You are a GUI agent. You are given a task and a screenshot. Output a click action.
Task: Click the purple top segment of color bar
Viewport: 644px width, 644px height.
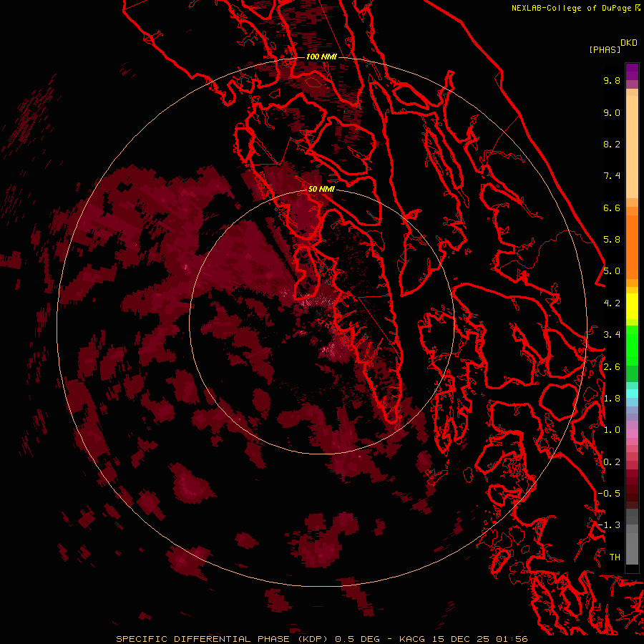tap(632, 72)
